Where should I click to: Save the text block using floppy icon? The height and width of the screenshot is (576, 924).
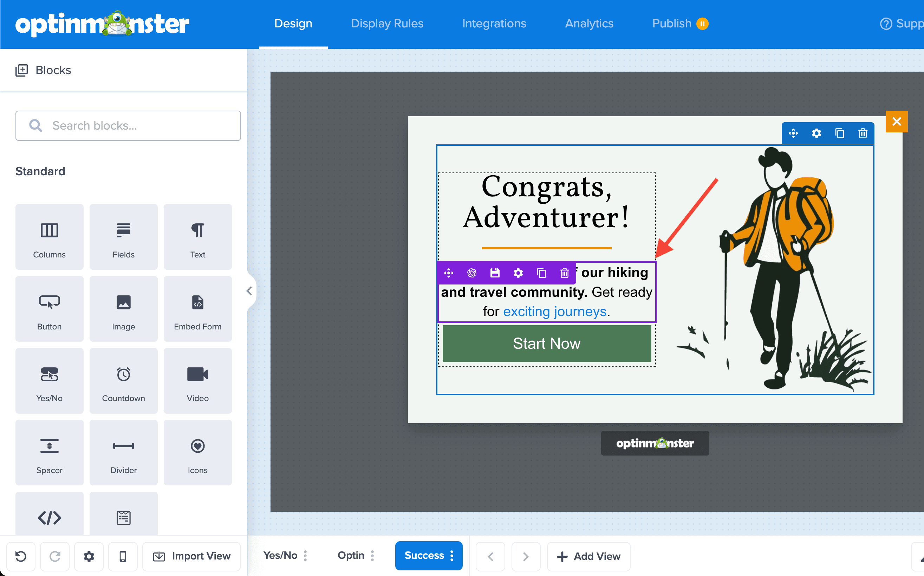pyautogui.click(x=495, y=273)
